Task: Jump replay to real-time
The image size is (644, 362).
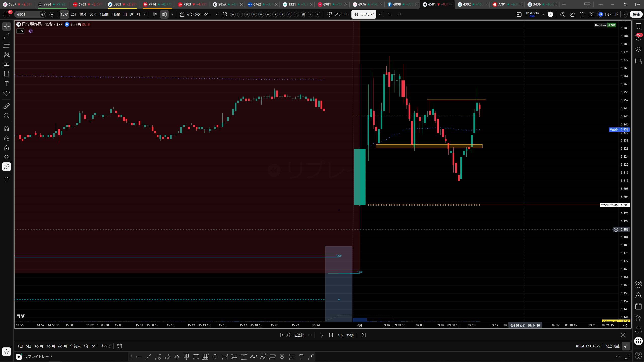Action: (x=364, y=335)
